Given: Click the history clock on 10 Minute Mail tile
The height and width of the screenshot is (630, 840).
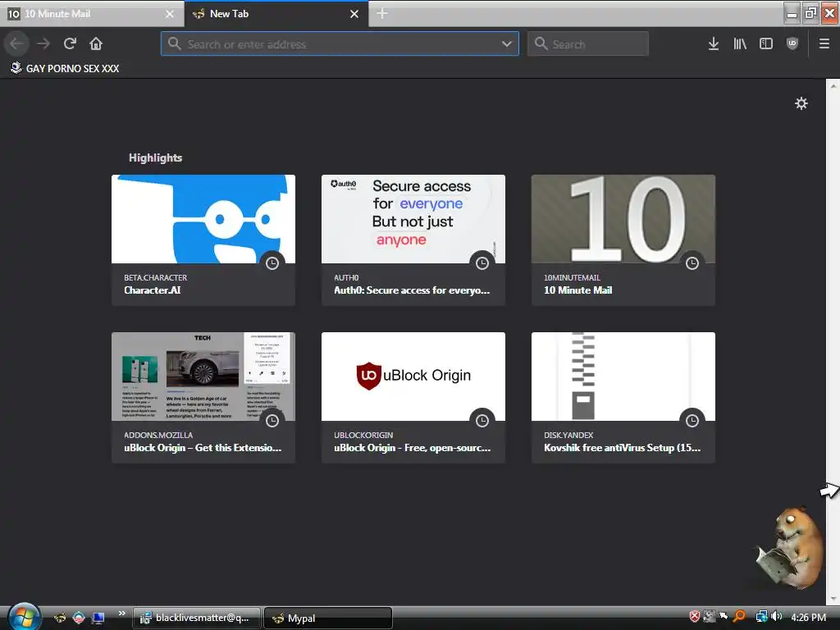Looking at the screenshot, I should (x=692, y=263).
